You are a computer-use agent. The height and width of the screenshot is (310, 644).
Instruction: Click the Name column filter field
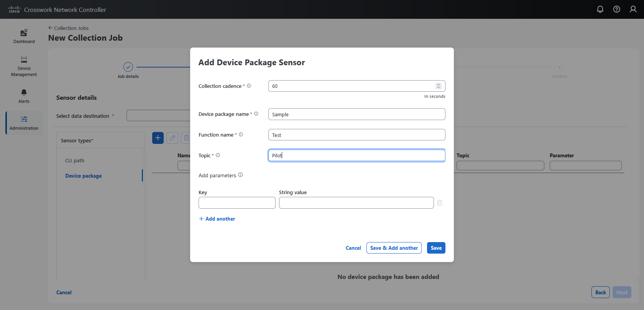click(x=184, y=165)
